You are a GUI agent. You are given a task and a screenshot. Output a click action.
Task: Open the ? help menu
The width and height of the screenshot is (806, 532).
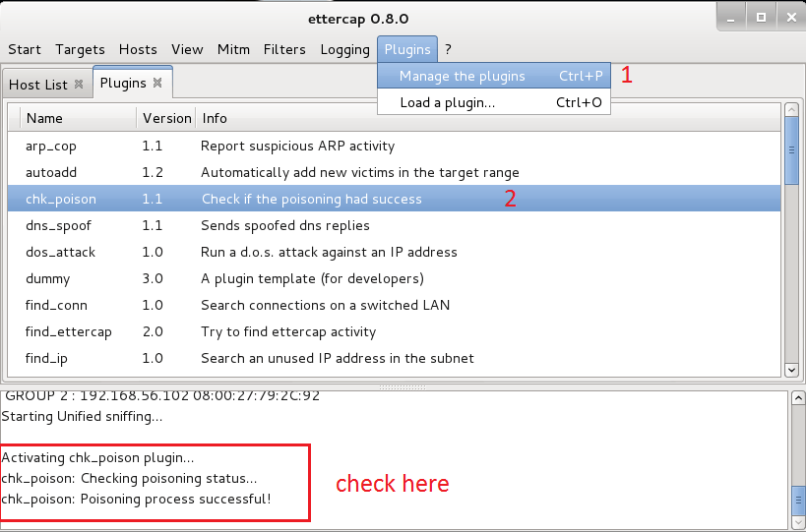pyautogui.click(x=448, y=49)
